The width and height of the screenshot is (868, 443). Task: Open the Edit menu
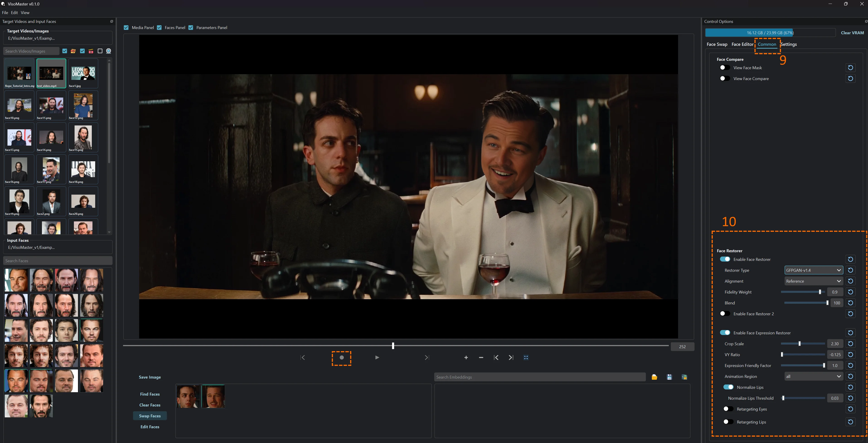pos(14,12)
